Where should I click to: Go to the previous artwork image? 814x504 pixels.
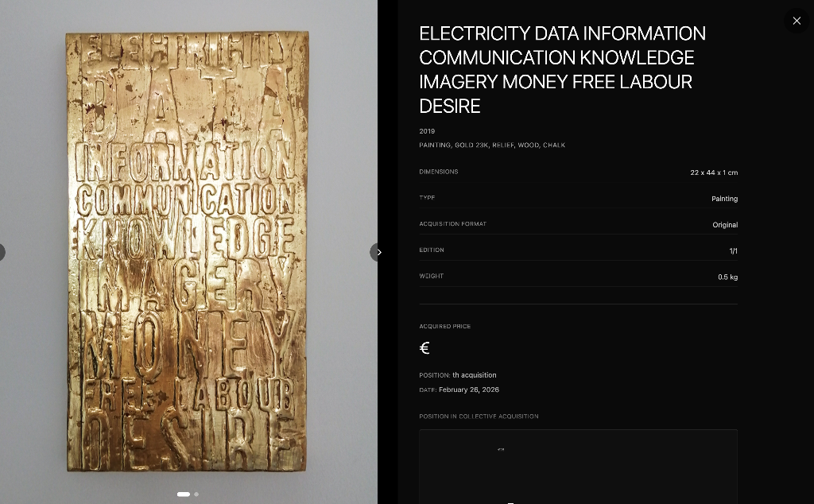coord(2,252)
